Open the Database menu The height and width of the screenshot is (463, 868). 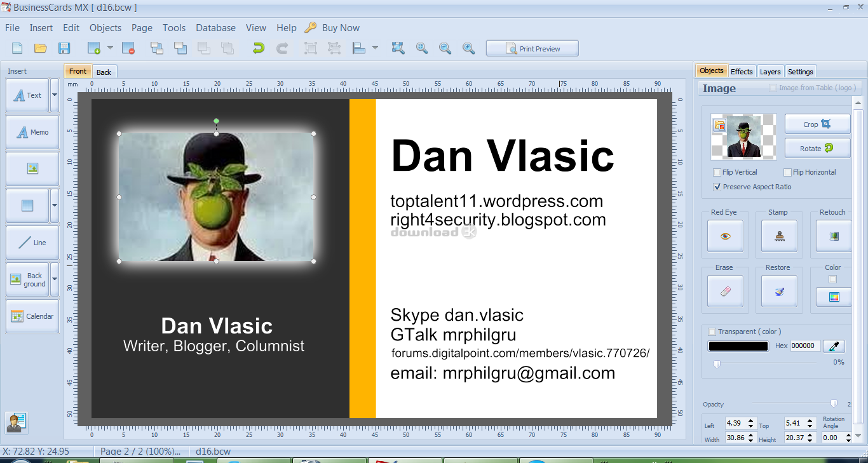click(x=215, y=28)
